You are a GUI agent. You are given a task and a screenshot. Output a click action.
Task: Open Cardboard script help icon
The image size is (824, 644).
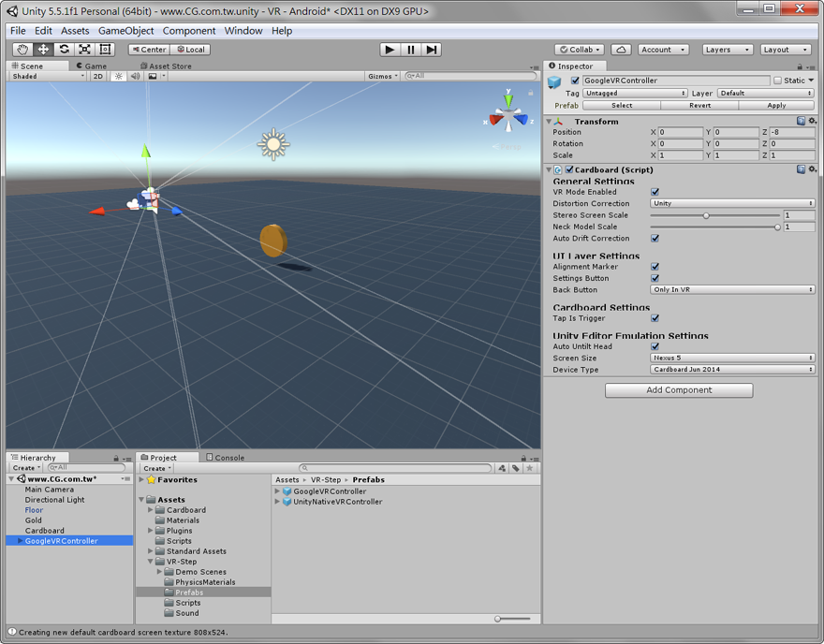point(801,169)
